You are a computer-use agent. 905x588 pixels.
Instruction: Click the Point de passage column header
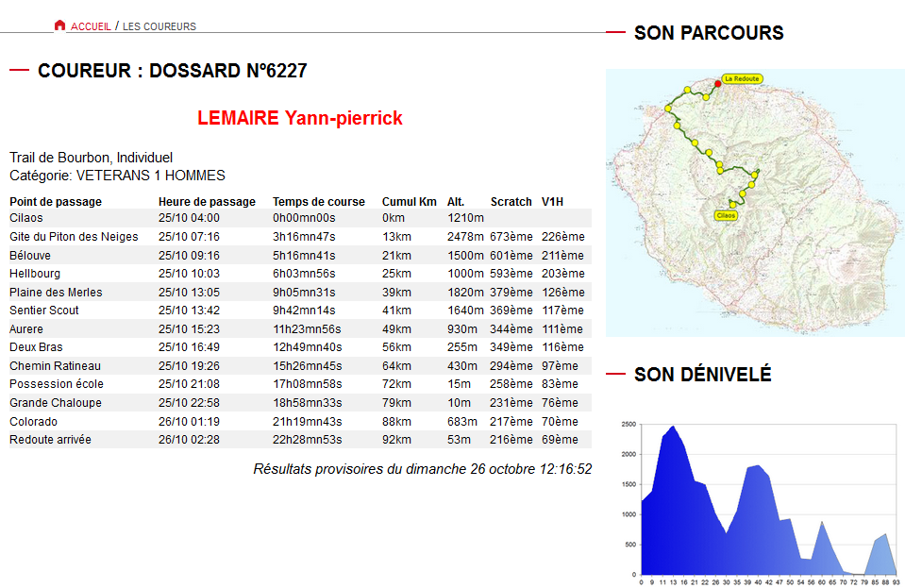(56, 202)
